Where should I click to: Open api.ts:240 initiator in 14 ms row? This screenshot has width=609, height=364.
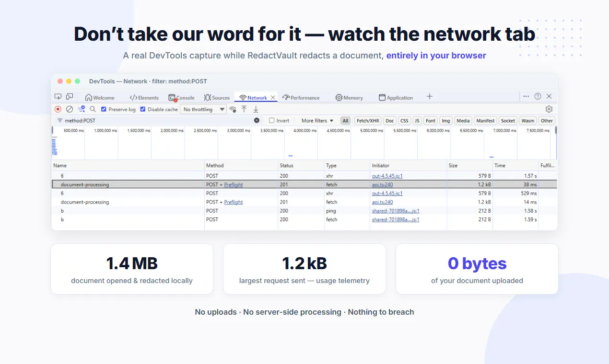click(x=382, y=202)
